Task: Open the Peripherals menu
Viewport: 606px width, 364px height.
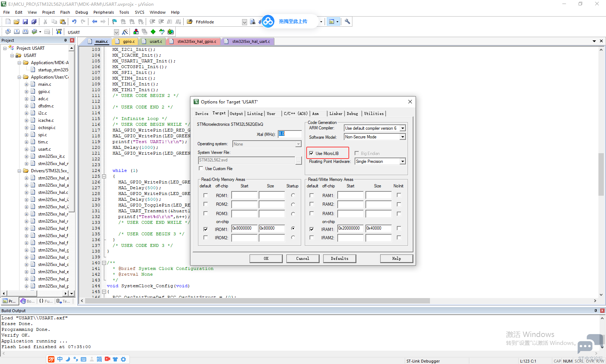Action: coord(104,12)
